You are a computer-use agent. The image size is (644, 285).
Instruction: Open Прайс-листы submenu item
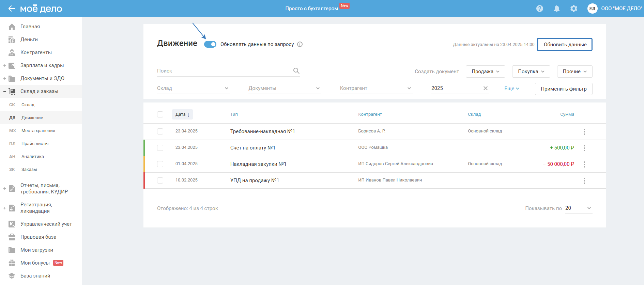[41, 144]
